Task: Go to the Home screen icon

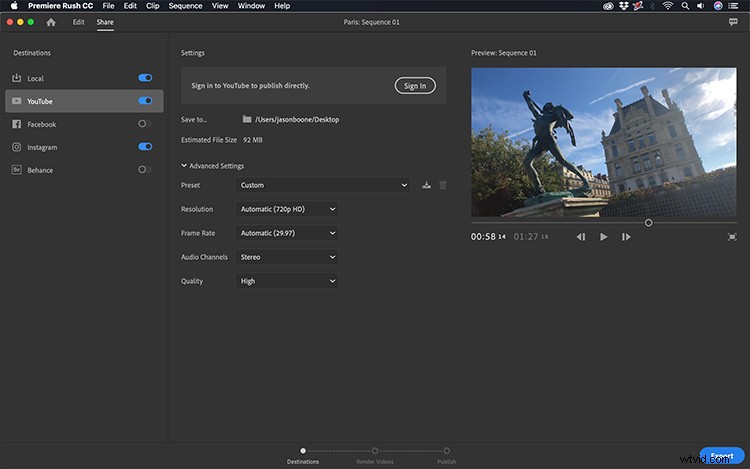Action: 51,22
